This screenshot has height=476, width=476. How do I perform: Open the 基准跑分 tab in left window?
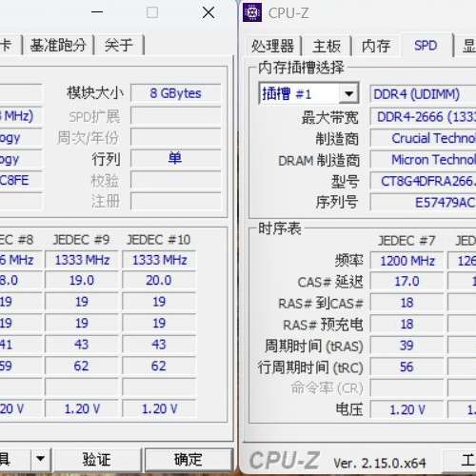pyautogui.click(x=58, y=45)
